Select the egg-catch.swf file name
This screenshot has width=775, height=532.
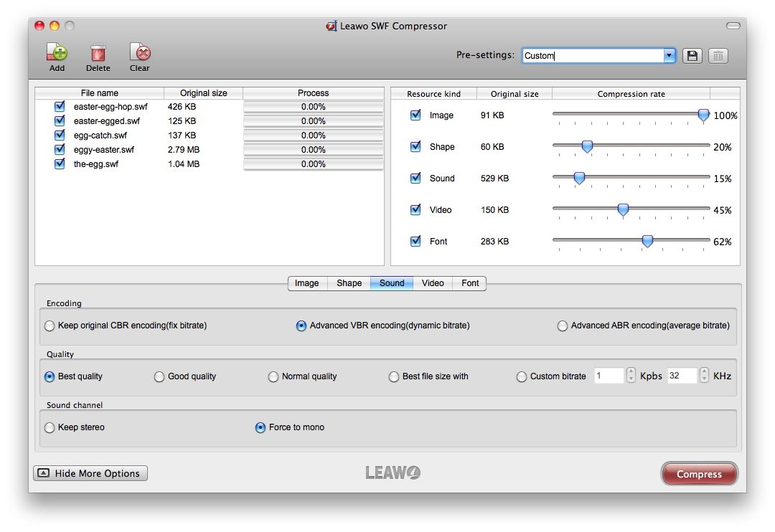click(x=100, y=136)
